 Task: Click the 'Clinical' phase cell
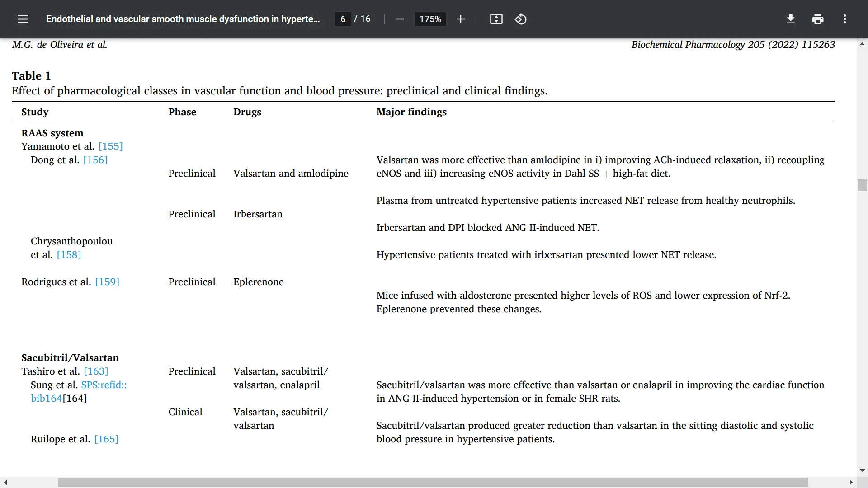185,412
